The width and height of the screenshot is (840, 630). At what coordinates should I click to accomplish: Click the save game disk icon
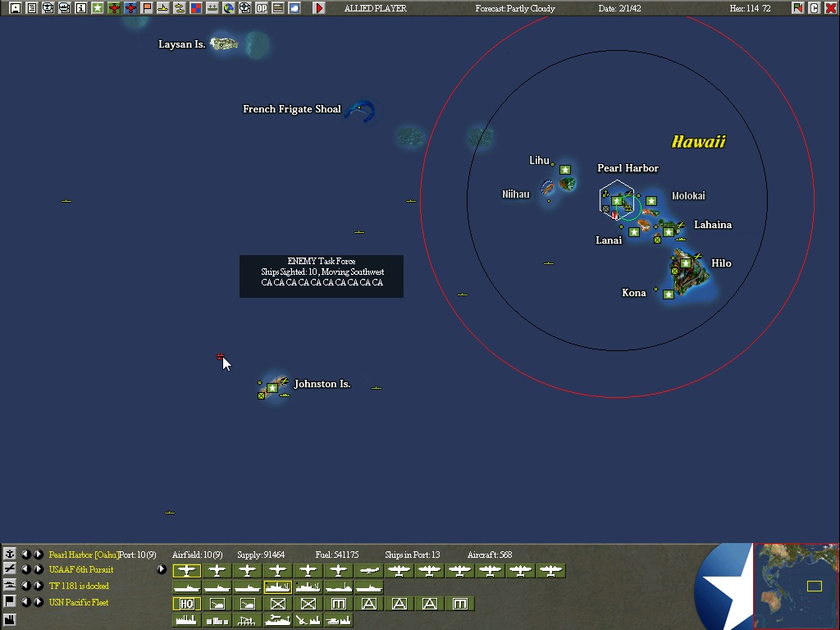coord(15,8)
